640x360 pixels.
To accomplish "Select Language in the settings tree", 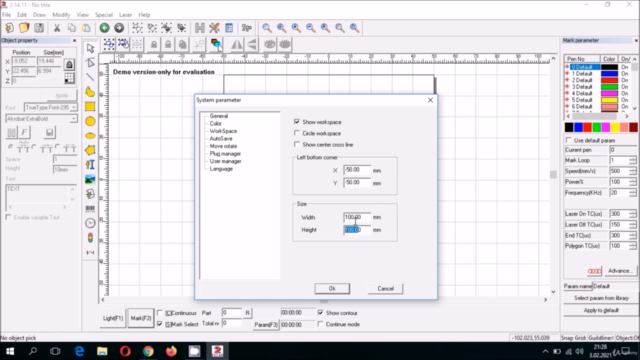I will pos(221,169).
